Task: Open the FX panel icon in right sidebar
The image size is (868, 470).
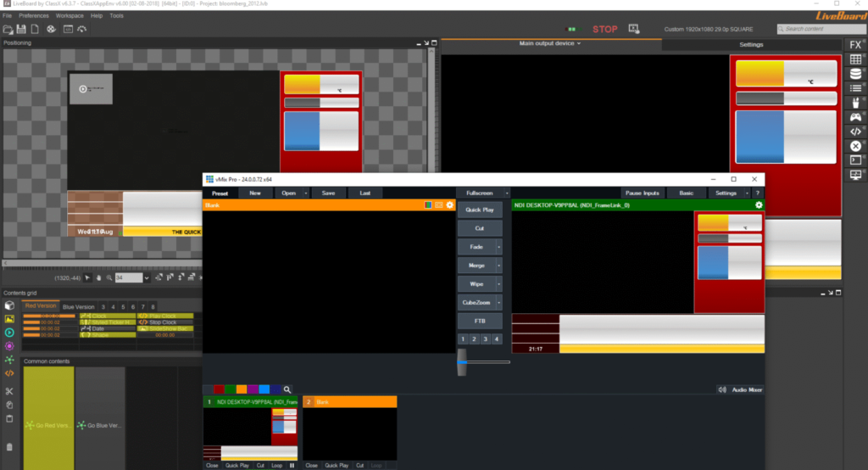Action: coord(855,45)
